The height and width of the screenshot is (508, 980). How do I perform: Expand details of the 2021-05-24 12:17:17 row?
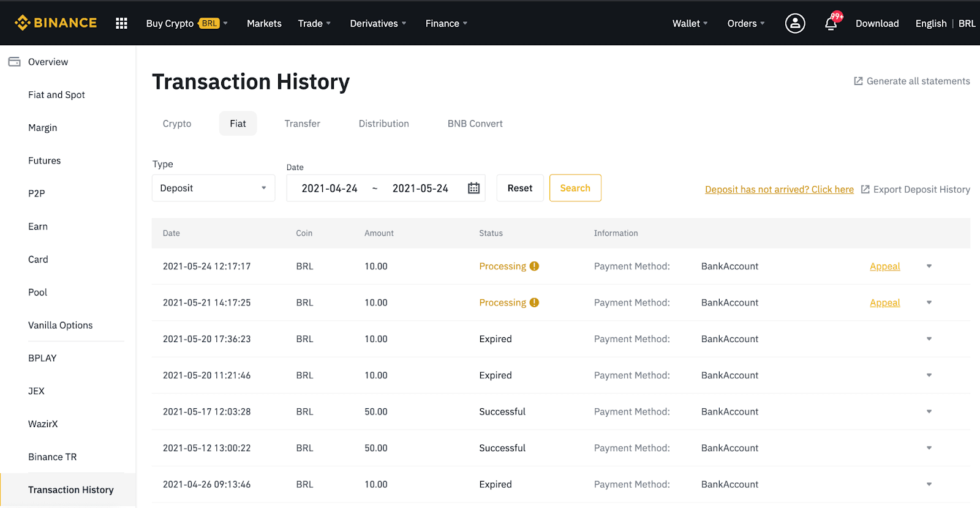(x=929, y=266)
